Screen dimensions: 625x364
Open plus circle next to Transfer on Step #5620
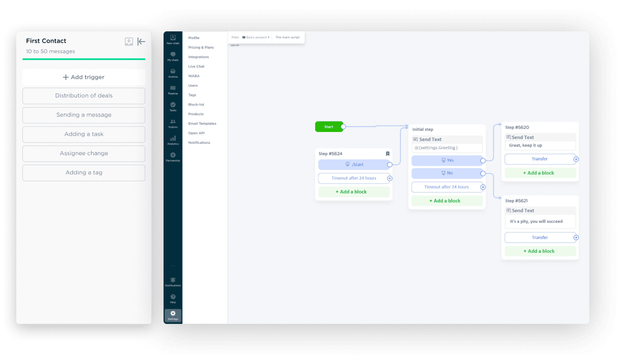tap(576, 158)
